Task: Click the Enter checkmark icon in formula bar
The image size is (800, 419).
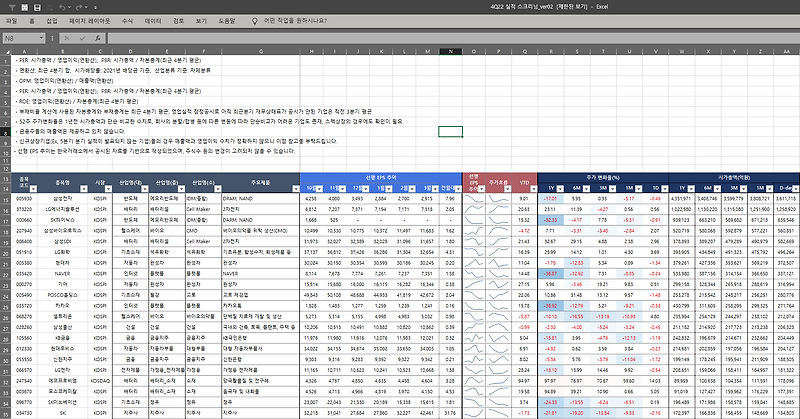Action: coord(82,38)
